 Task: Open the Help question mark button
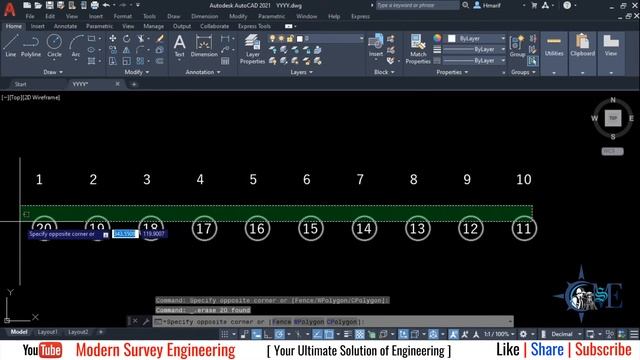567,5
